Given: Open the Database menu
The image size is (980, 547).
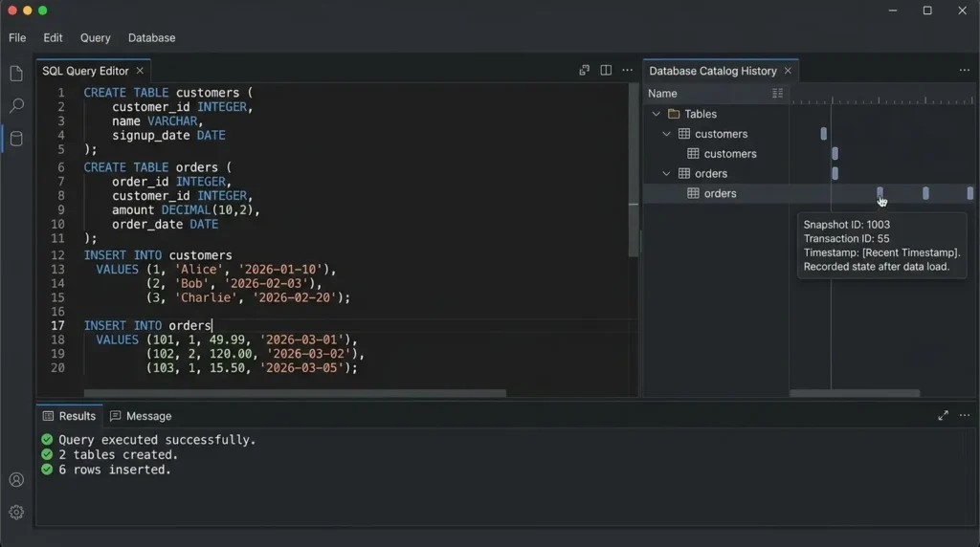Looking at the screenshot, I should coord(151,37).
